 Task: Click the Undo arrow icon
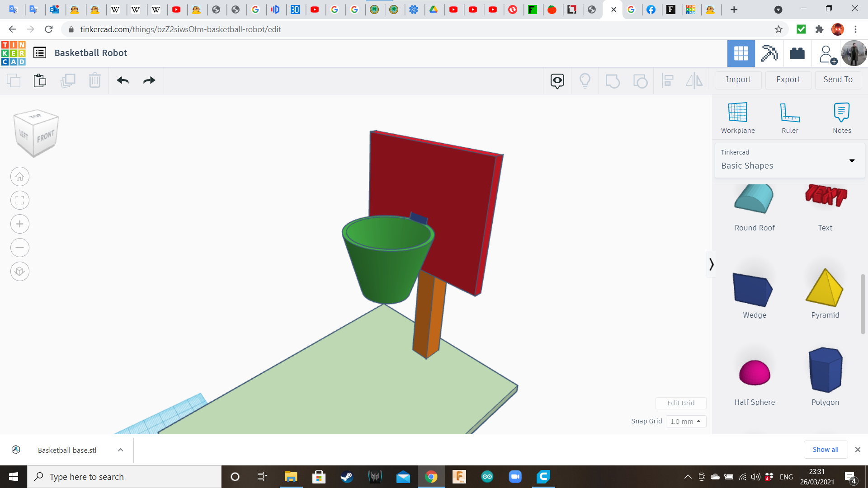pos(123,80)
